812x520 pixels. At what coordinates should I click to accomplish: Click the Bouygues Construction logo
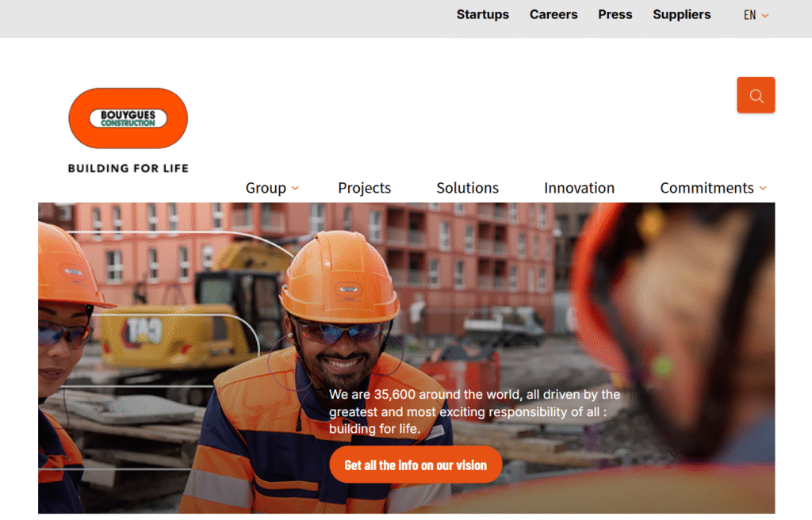(128, 118)
